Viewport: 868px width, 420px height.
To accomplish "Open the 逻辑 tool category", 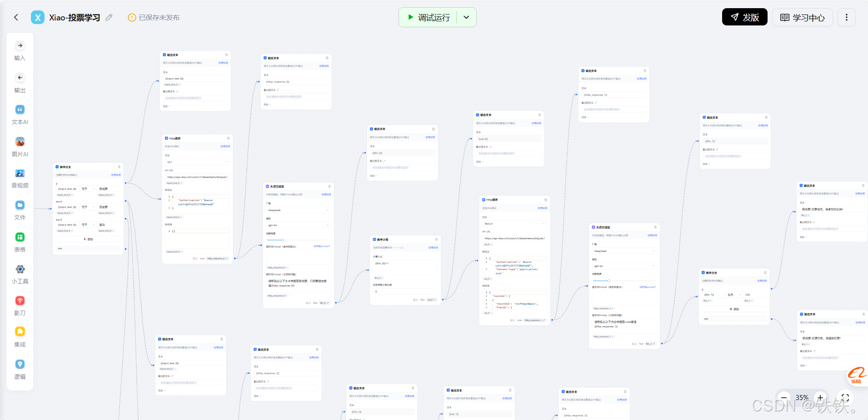I will click(x=20, y=370).
